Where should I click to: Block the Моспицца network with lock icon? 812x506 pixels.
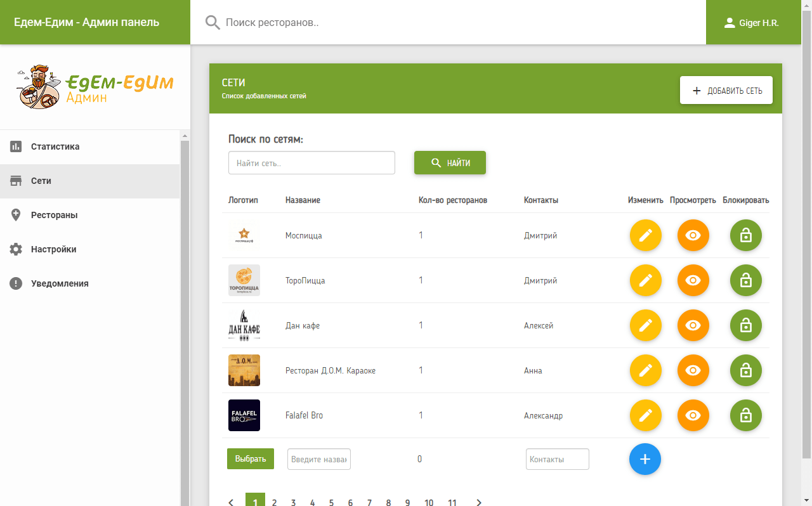tap(746, 235)
